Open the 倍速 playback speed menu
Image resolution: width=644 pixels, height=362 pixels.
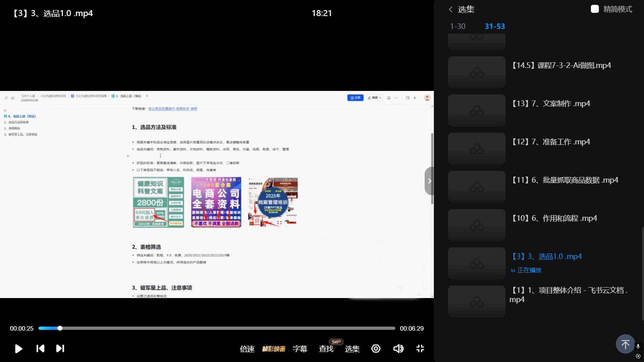coord(247,349)
